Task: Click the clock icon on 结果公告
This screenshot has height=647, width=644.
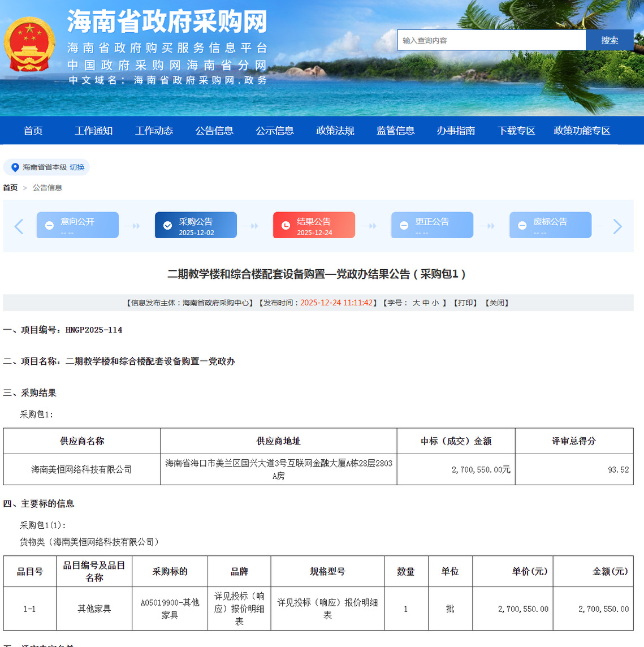Action: click(286, 226)
